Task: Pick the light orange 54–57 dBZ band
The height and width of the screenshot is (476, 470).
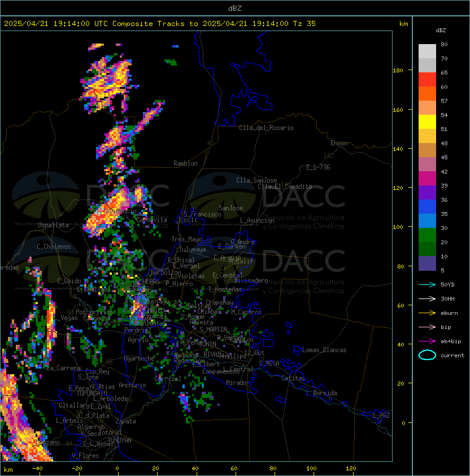Action: [x=427, y=108]
